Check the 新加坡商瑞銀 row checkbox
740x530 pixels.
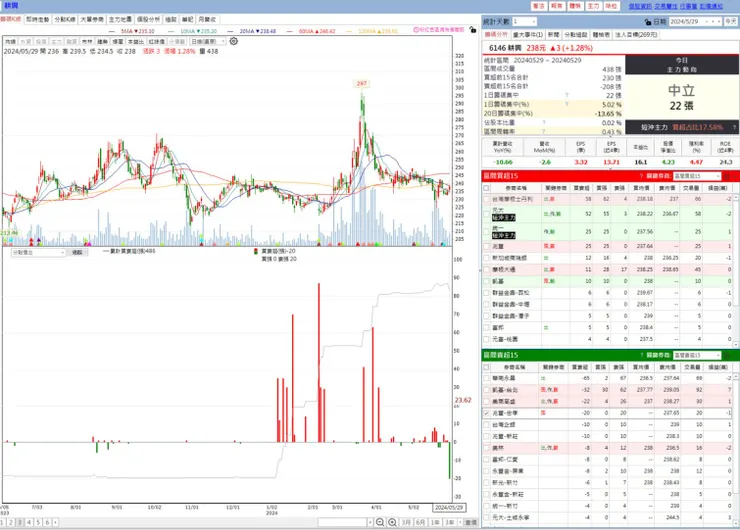click(486, 258)
